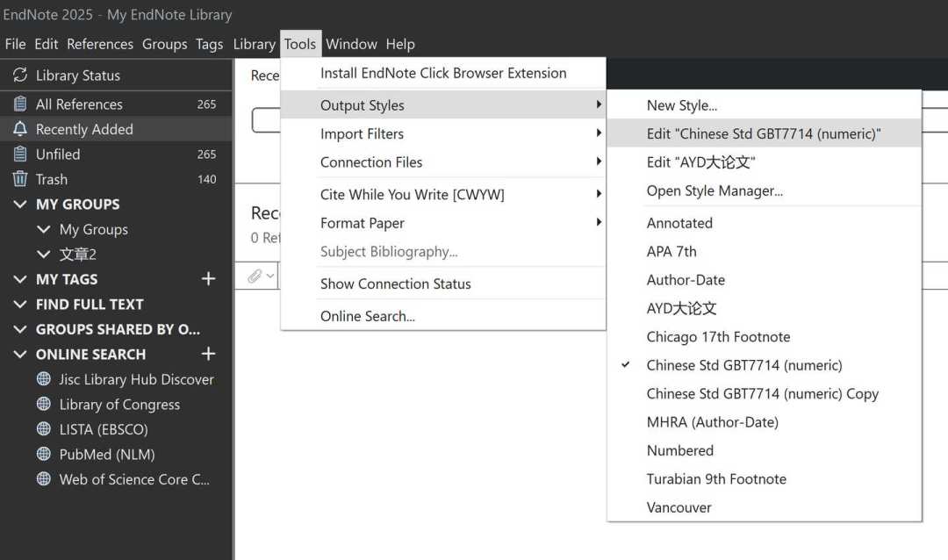This screenshot has width=948, height=560.
Task: Open the PubMed (NLM) online search
Action: click(x=107, y=454)
